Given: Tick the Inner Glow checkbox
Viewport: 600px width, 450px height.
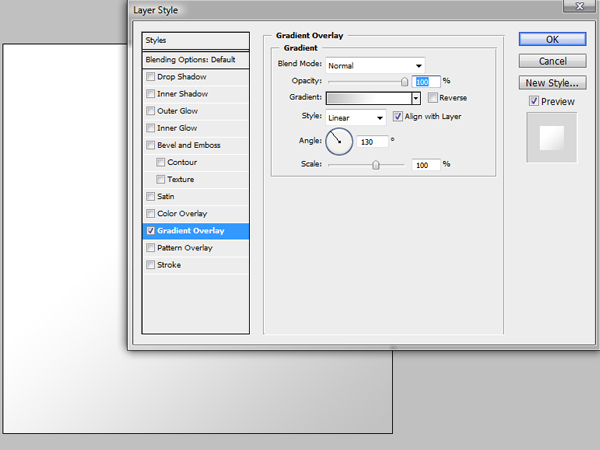Looking at the screenshot, I should pos(150,128).
